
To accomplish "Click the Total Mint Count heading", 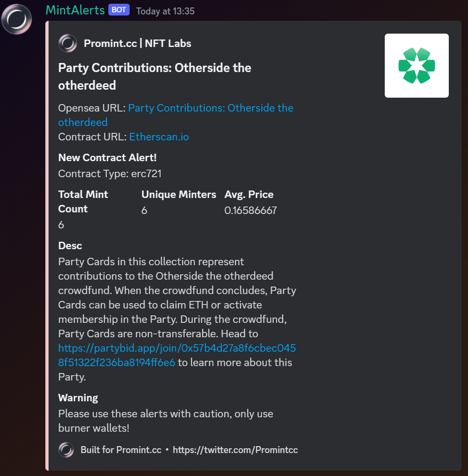I will (83, 202).
